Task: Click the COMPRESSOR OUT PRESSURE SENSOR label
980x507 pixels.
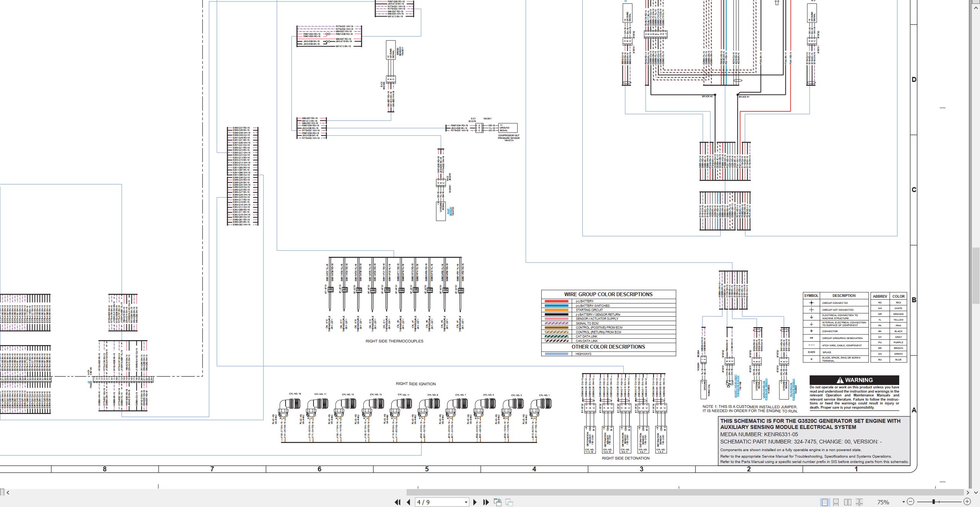Action: [x=509, y=138]
